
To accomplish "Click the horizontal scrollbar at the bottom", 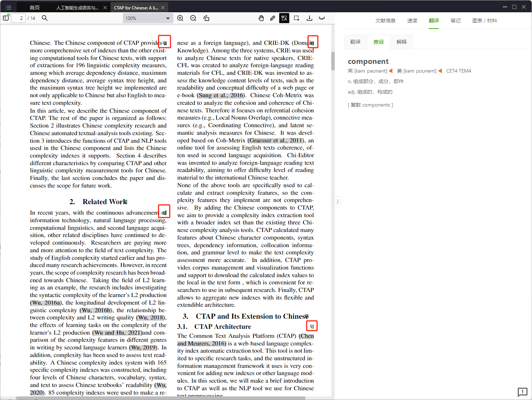I will pyautogui.click(x=160, y=398).
